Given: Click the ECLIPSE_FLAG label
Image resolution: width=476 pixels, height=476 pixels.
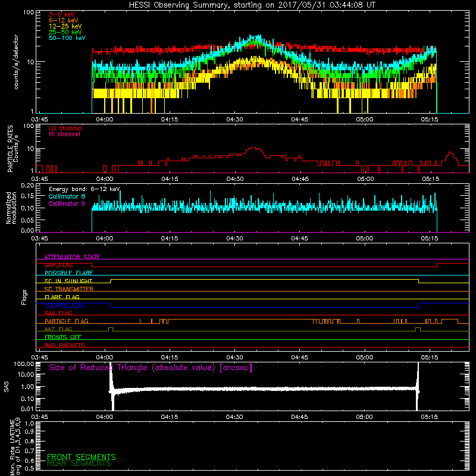Looking at the screenshot, I should [65, 305].
